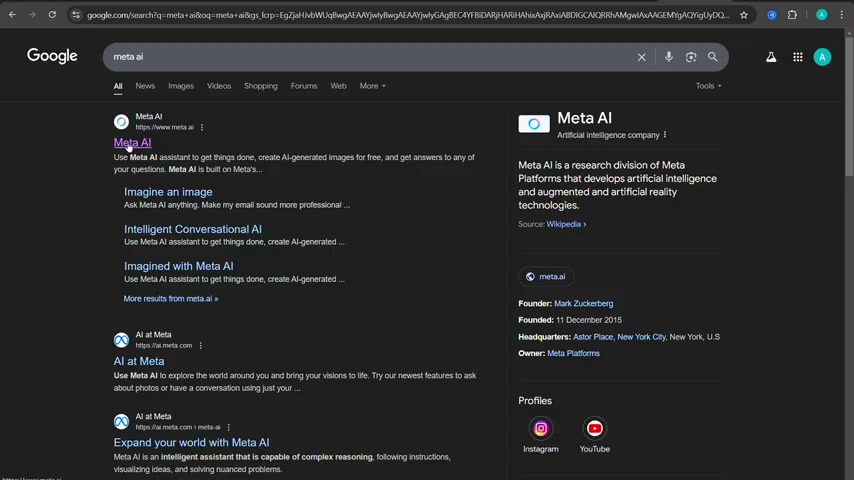Click the Profiles heading text
854x480 pixels.
(x=535, y=400)
